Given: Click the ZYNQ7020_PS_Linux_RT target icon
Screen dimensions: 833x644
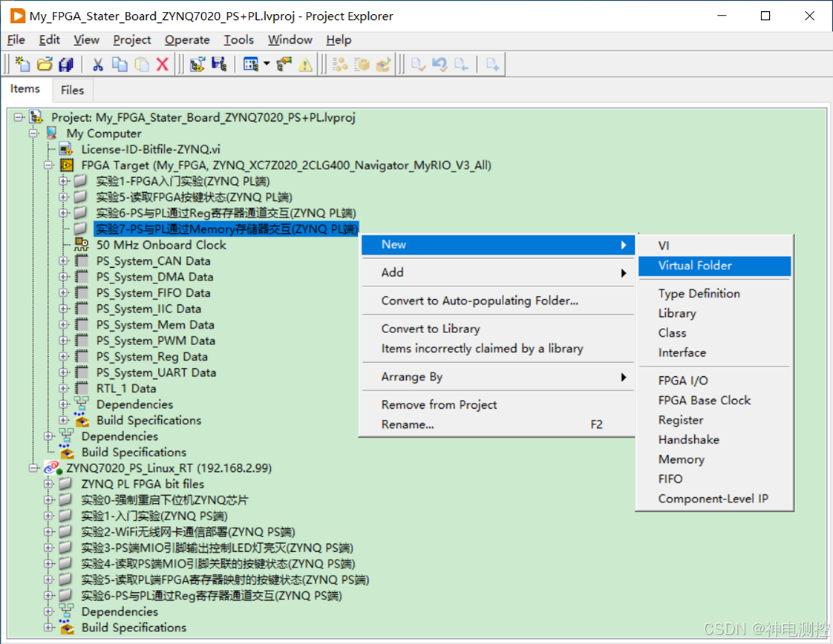Looking at the screenshot, I should 53,467.
